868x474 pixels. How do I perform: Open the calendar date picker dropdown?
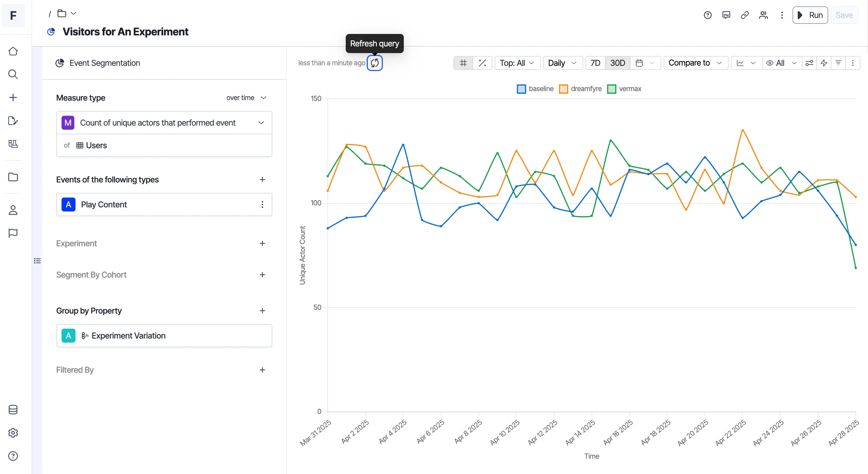coord(645,63)
